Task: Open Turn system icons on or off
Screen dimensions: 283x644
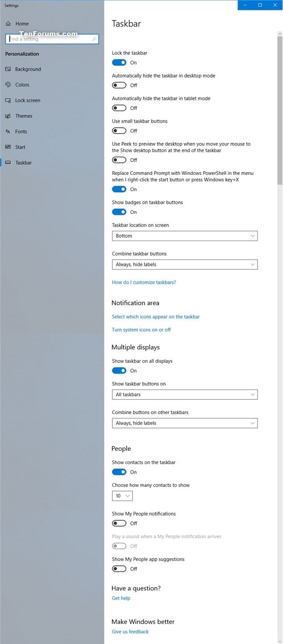Action: tap(141, 330)
